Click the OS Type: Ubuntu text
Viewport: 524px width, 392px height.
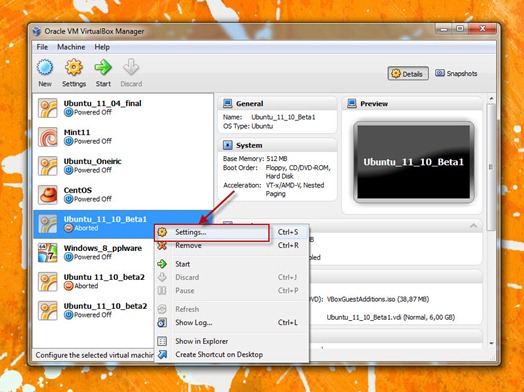[x=248, y=126]
